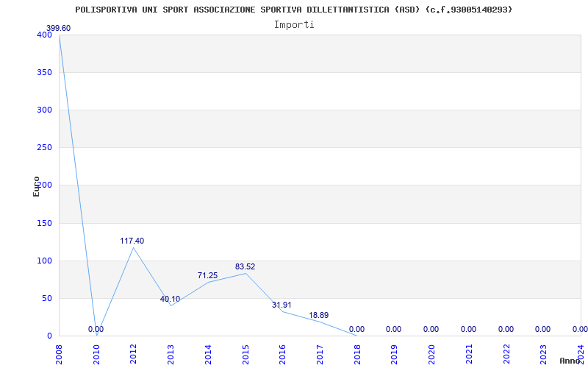The width and height of the screenshot is (588, 368).
Task: Select the 2018 x-axis year label
Action: click(x=357, y=353)
